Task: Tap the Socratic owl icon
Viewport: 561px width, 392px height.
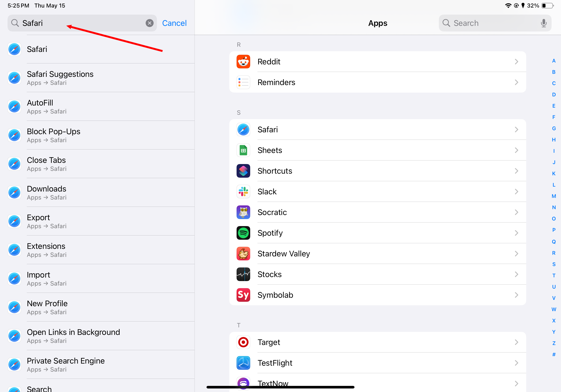Action: coord(243,212)
